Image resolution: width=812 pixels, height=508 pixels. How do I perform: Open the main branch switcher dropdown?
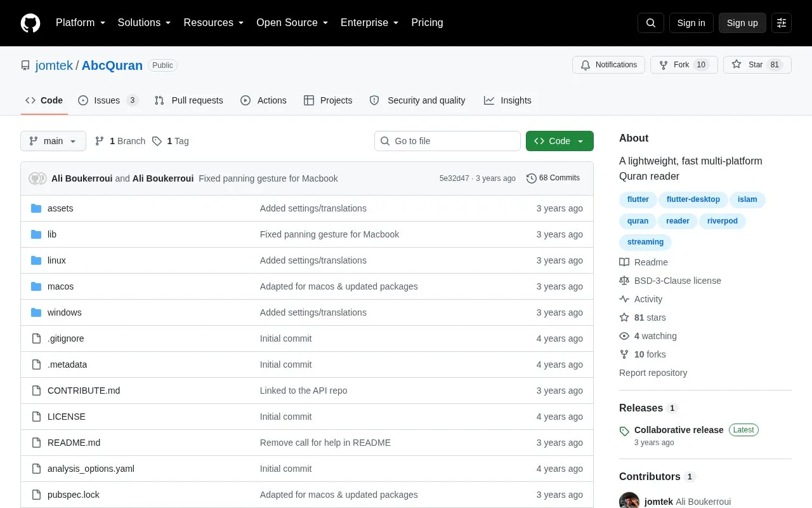[x=53, y=141]
